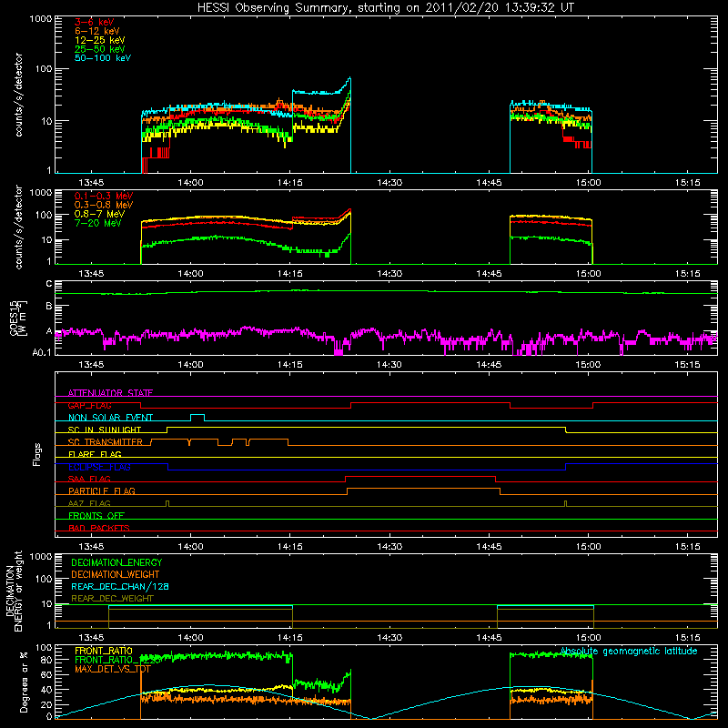Click the SAA_FLAG label
Image resolution: width=728 pixels, height=728 pixels.
pyautogui.click(x=89, y=479)
